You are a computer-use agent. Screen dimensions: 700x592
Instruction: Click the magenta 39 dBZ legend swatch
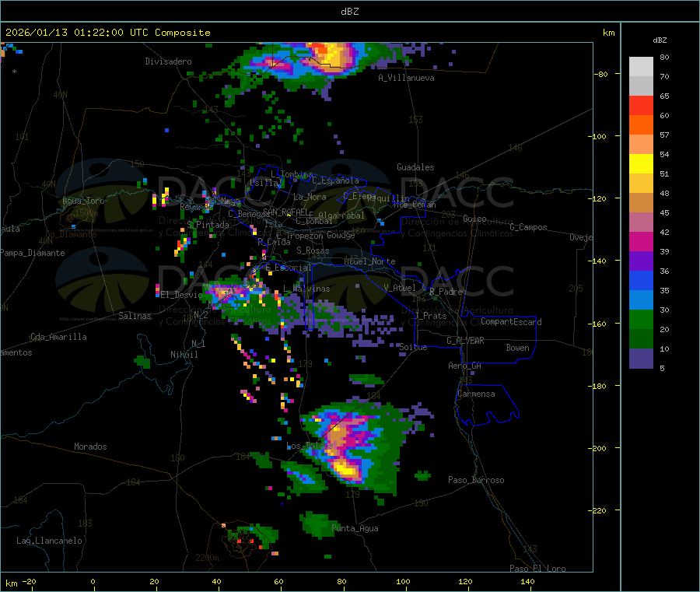coord(641,241)
